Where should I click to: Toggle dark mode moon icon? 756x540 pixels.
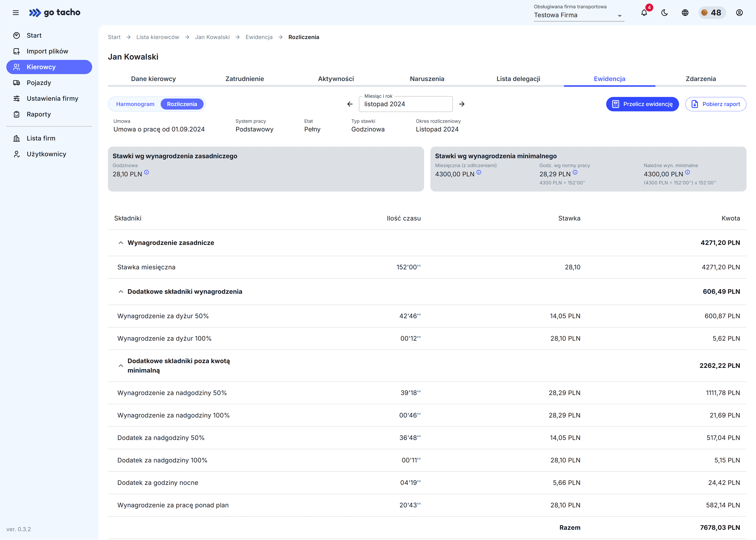(x=665, y=13)
